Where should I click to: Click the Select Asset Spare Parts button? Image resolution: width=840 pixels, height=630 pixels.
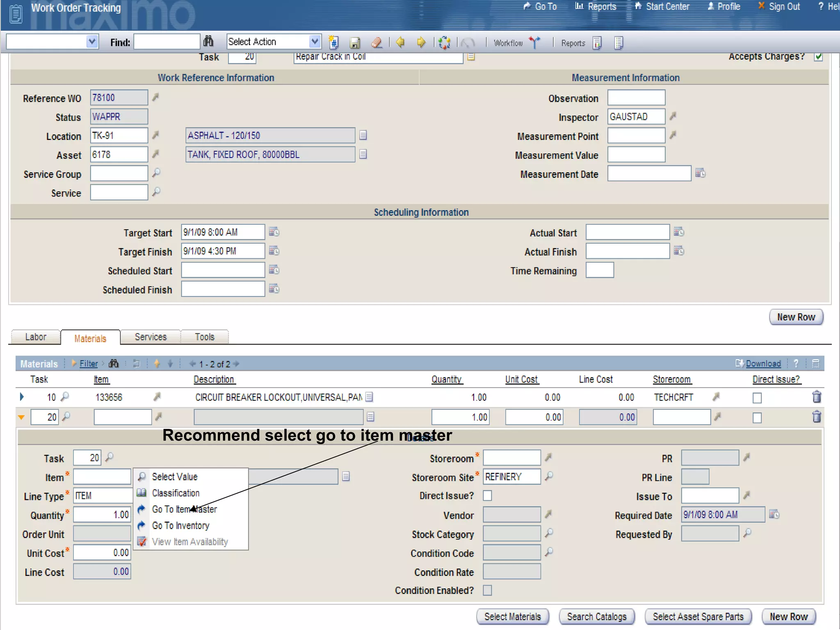[698, 617]
